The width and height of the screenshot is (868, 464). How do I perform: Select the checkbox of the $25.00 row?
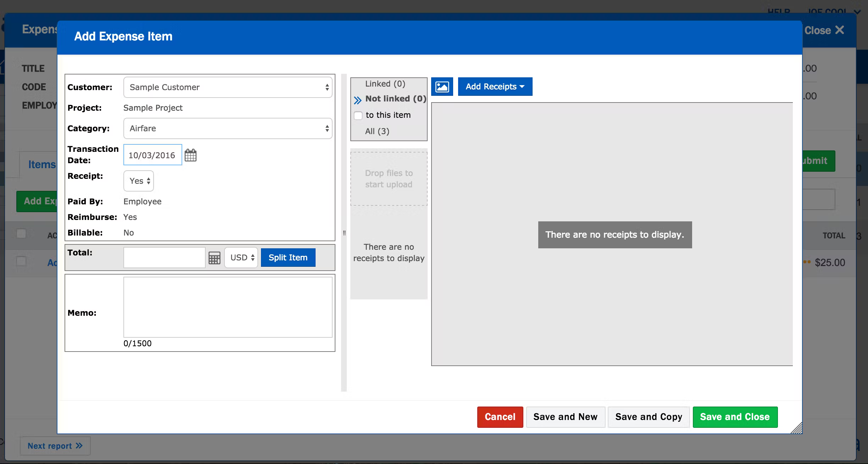21,261
